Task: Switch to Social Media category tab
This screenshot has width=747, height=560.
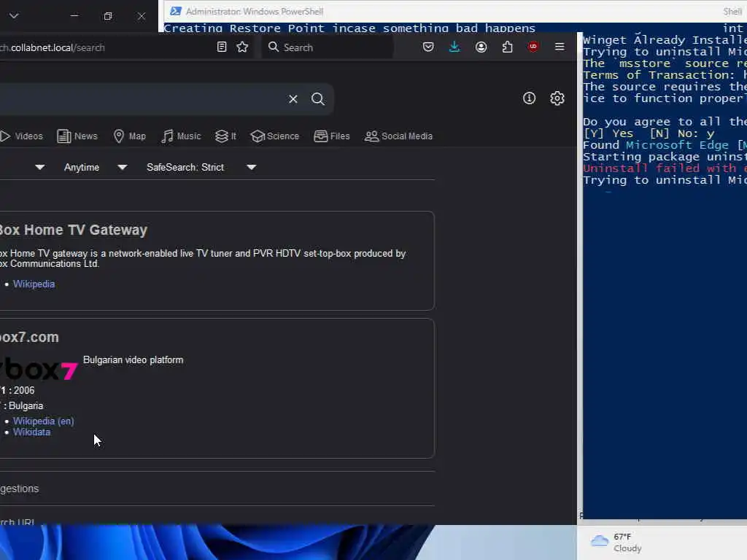Action: [399, 136]
